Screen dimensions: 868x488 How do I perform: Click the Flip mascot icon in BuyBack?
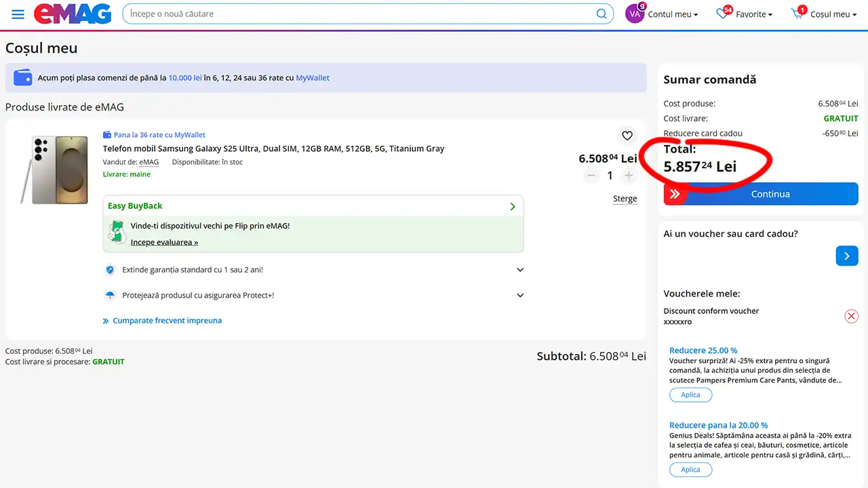coord(118,232)
